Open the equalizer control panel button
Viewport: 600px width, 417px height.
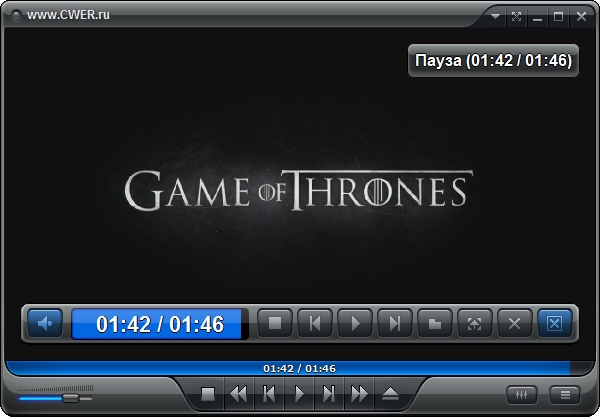click(x=521, y=394)
